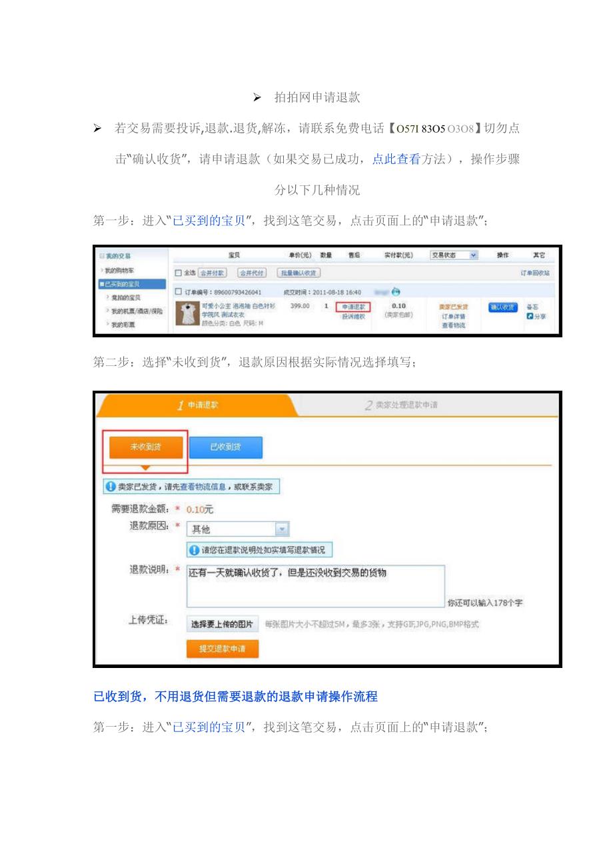Screen dimensions: 613x868
Task: Toggle the 全选 select-all checkbox
Action: pos(178,273)
